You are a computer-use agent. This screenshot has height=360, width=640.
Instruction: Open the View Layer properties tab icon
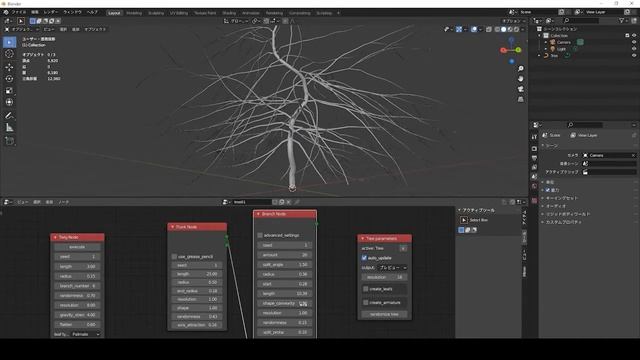[x=534, y=167]
